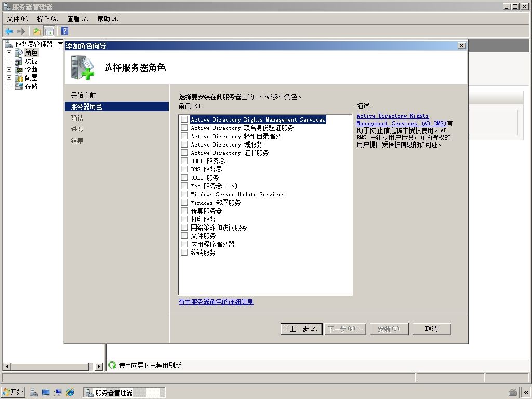Image resolution: width=532 pixels, height=399 pixels.
Task: Click the 诊断 node icon in tree
Action: (x=19, y=69)
